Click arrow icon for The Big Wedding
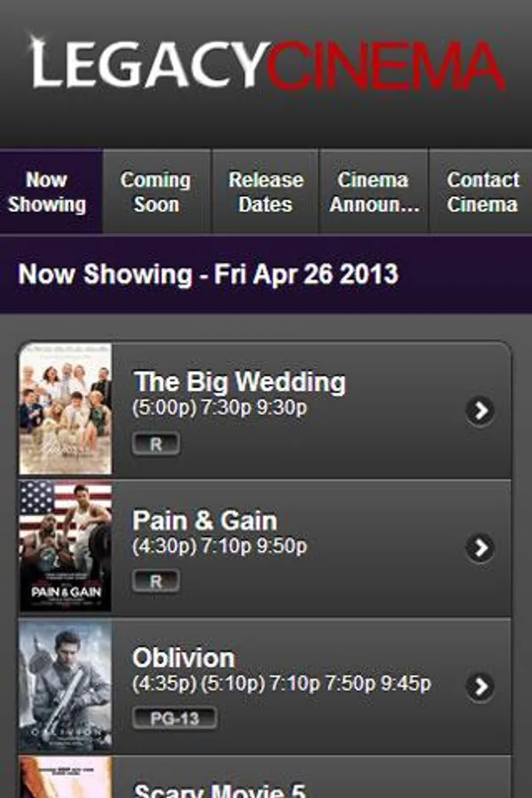This screenshot has width=532, height=798. tap(480, 411)
